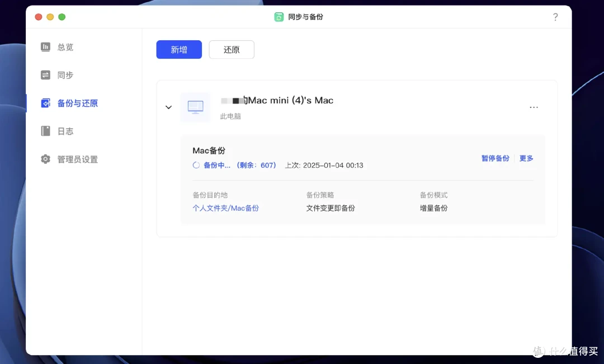Collapse the Mac mini device card
Viewport: 604px width, 364px height.
[168, 107]
